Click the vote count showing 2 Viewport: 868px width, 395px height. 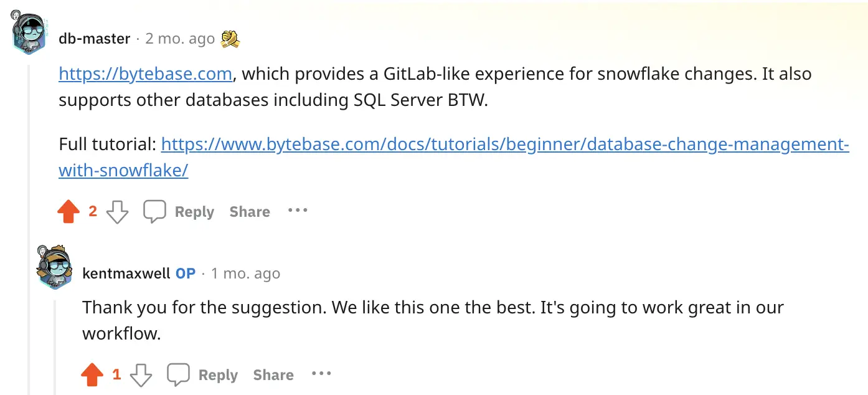93,212
